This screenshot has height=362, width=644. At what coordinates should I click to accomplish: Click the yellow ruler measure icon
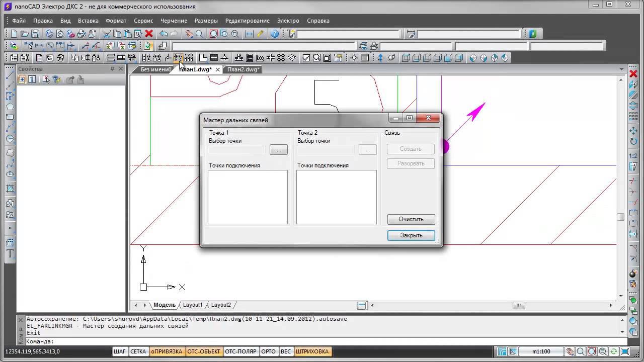click(260, 34)
